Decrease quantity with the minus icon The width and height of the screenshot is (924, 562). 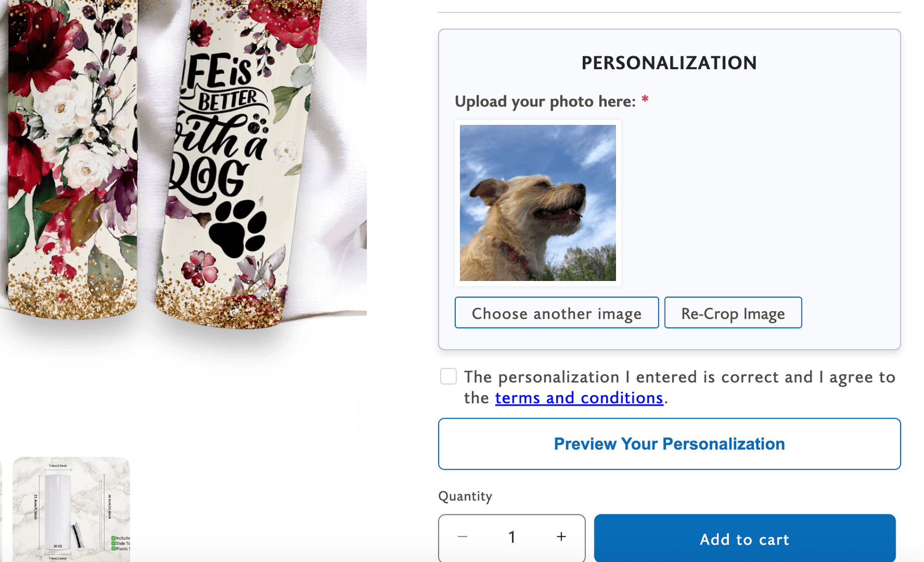463,537
